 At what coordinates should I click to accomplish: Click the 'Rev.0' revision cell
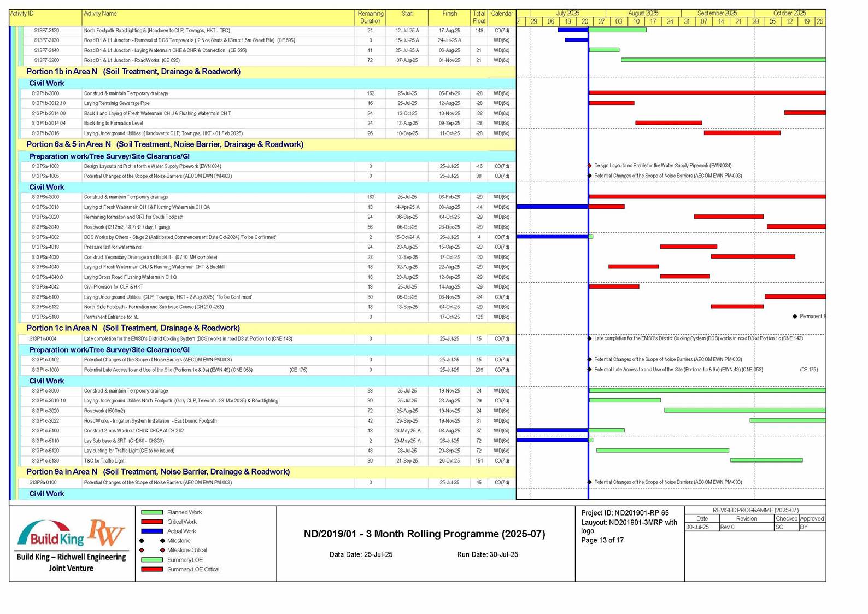(746, 527)
